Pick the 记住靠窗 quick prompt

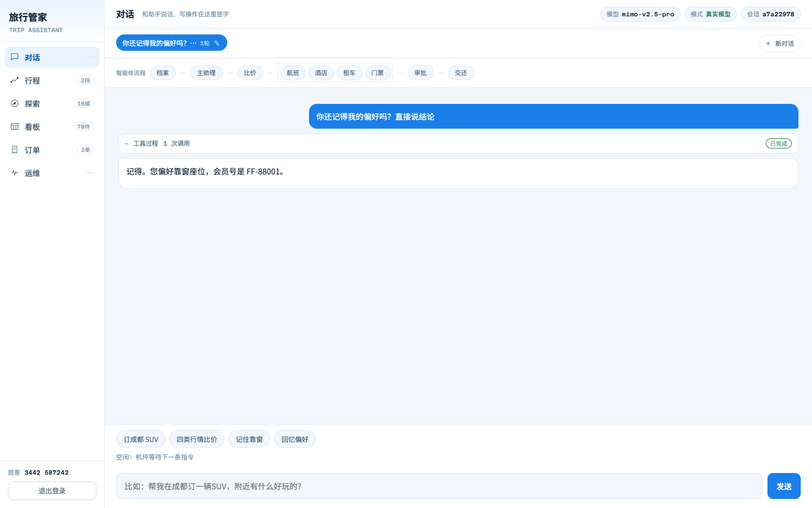point(249,439)
